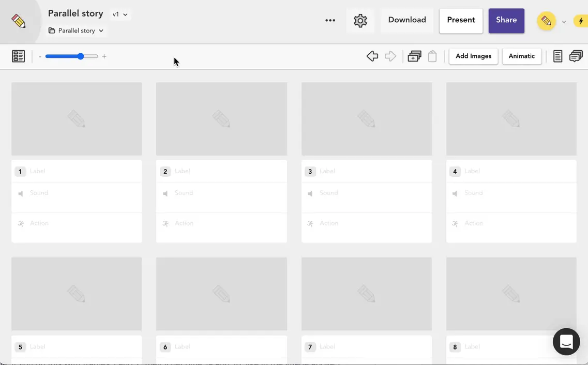Select frame 3 image thumbnail
The image size is (588, 365).
tap(366, 119)
